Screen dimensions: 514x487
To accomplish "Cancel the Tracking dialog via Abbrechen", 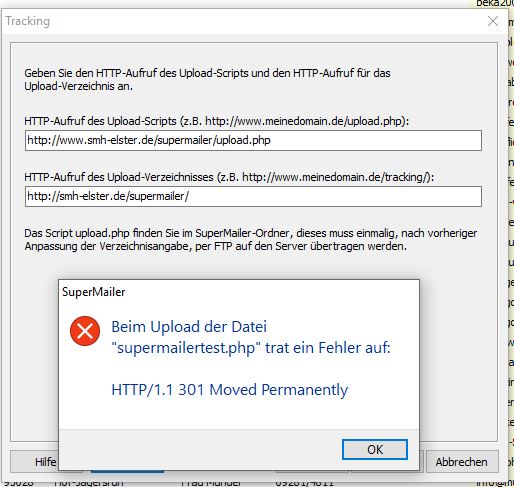I will coord(462,462).
